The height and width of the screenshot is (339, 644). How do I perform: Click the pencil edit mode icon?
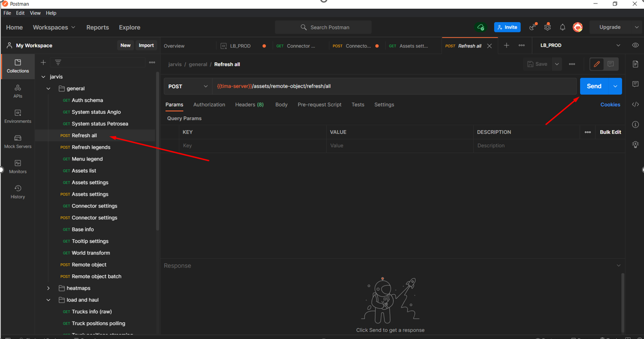click(597, 64)
